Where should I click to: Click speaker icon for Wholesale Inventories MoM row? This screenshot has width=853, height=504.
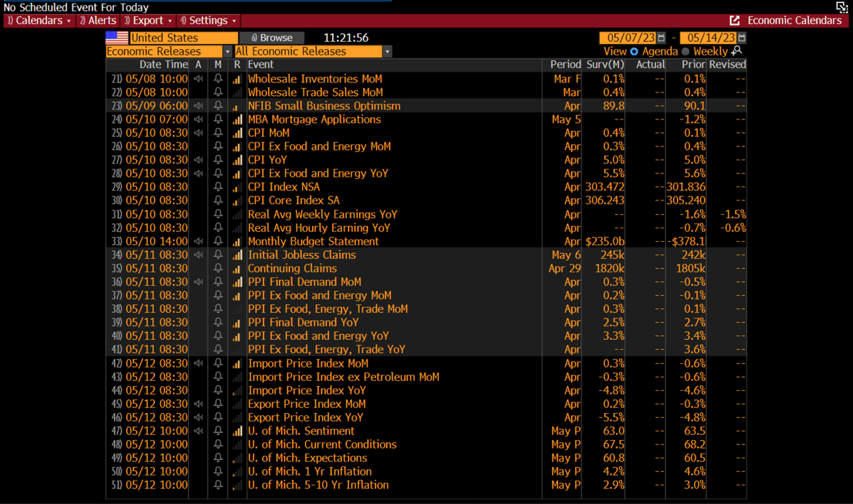coord(198,79)
